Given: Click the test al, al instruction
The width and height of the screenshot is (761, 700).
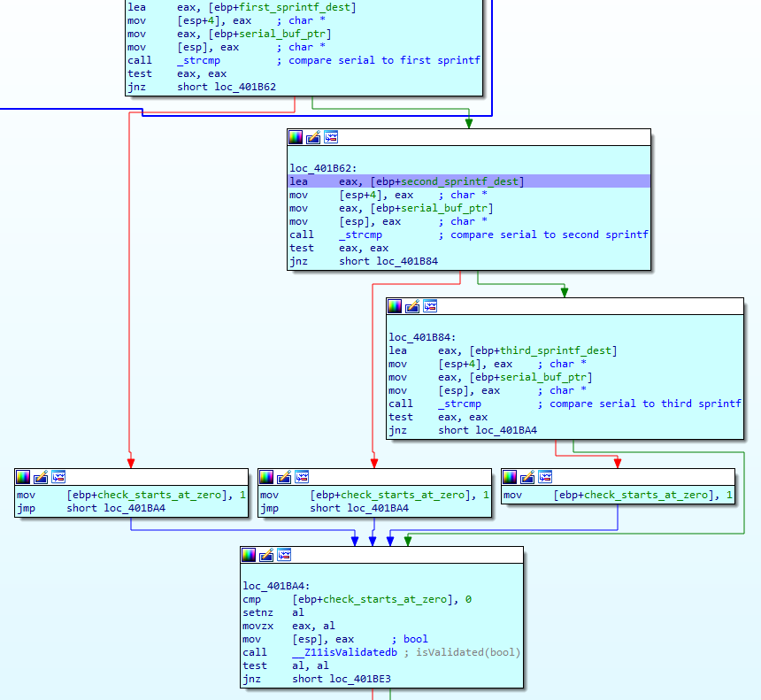Looking at the screenshot, I should coord(286,665).
